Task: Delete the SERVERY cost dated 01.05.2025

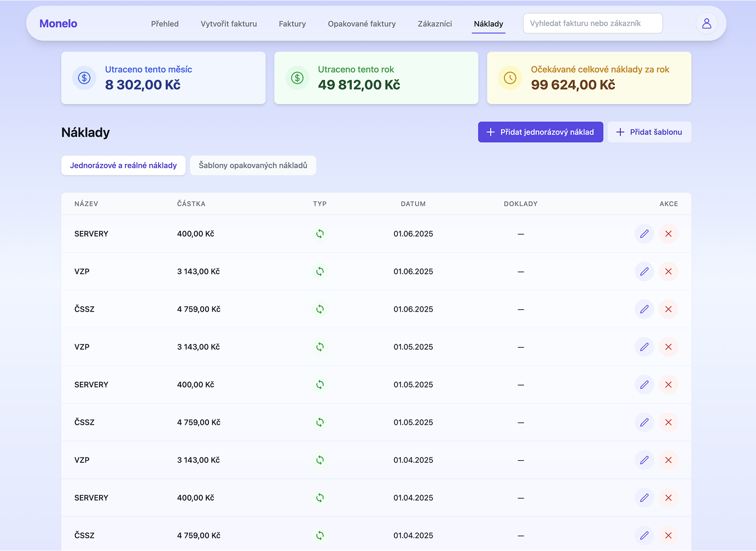Action: pos(668,385)
